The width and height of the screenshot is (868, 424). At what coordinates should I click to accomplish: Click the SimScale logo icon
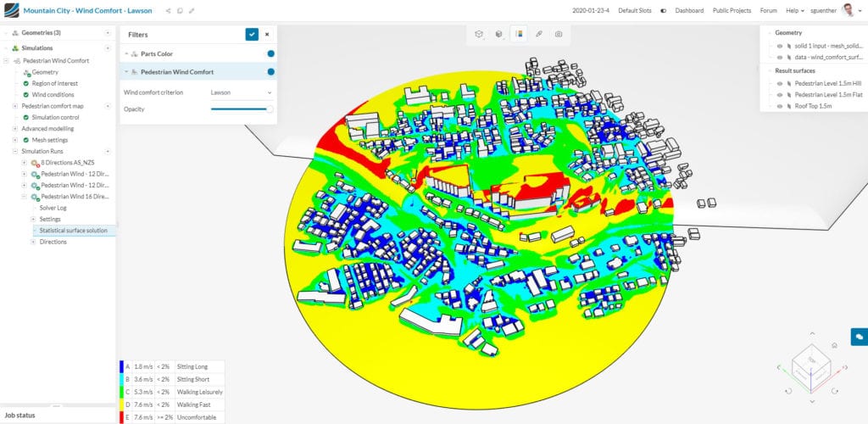pyautogui.click(x=11, y=10)
